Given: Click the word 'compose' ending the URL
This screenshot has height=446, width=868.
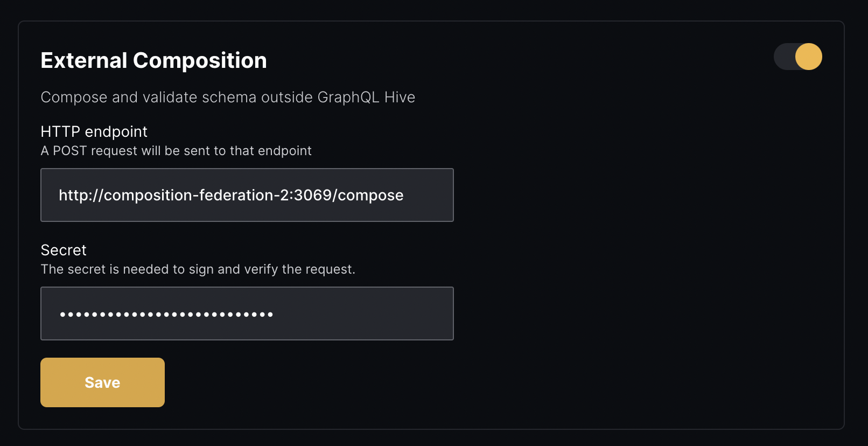Looking at the screenshot, I should pyautogui.click(x=370, y=195).
